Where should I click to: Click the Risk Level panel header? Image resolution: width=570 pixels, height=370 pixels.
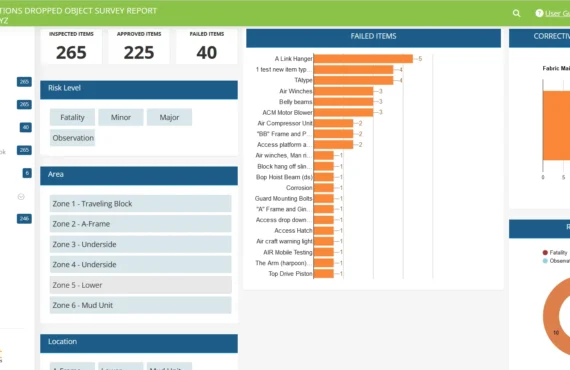[139, 90]
